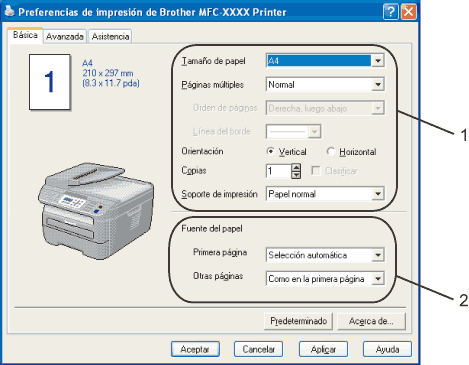
Task: Click the page preview thumbnail showing 1
Action: tap(50, 82)
